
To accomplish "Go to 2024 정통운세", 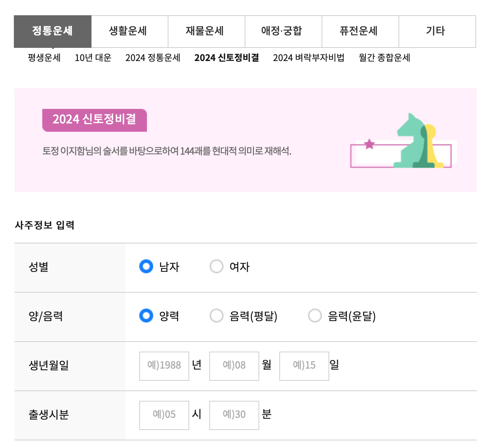I will [x=152, y=58].
